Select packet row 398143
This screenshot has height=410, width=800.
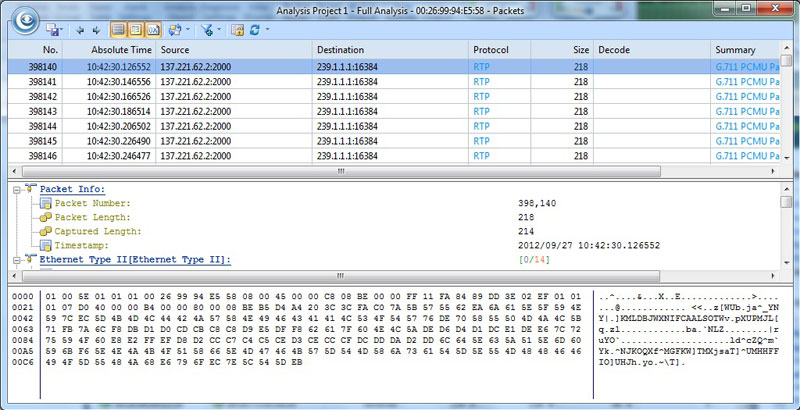pyautogui.click(x=394, y=111)
